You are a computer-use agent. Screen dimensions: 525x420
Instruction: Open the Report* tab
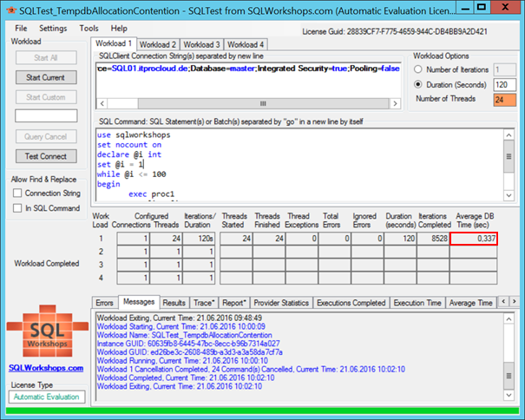click(234, 303)
